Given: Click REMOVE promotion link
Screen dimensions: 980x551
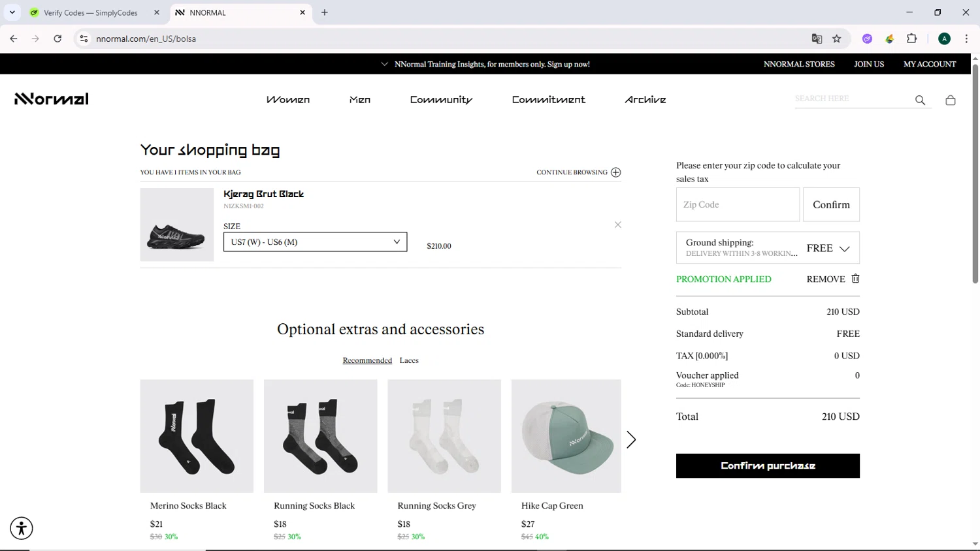Looking at the screenshot, I should [x=826, y=279].
